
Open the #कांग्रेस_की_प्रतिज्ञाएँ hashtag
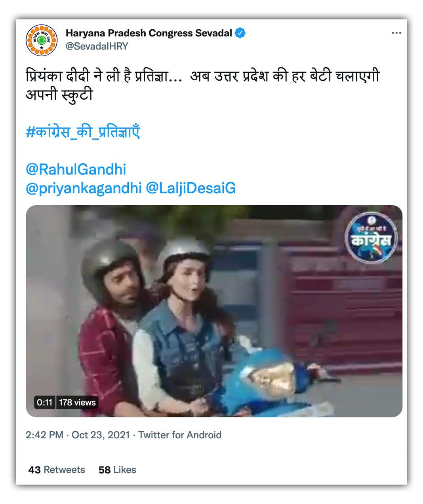tap(83, 132)
